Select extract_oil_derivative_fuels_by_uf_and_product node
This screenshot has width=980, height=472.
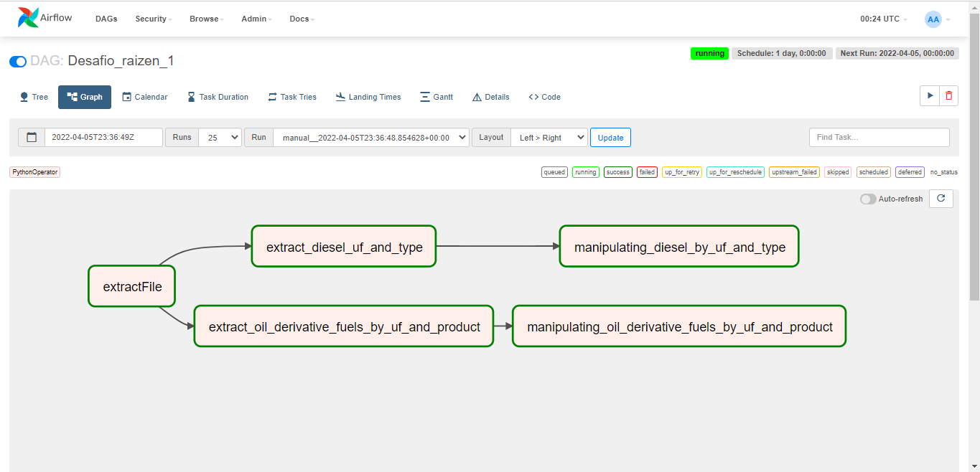[344, 326]
